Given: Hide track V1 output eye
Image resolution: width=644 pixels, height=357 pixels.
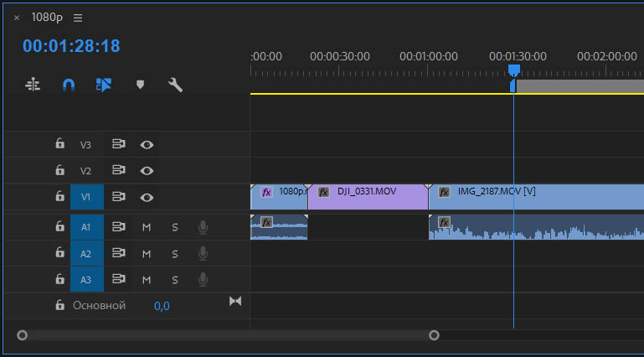Looking at the screenshot, I should [147, 198].
